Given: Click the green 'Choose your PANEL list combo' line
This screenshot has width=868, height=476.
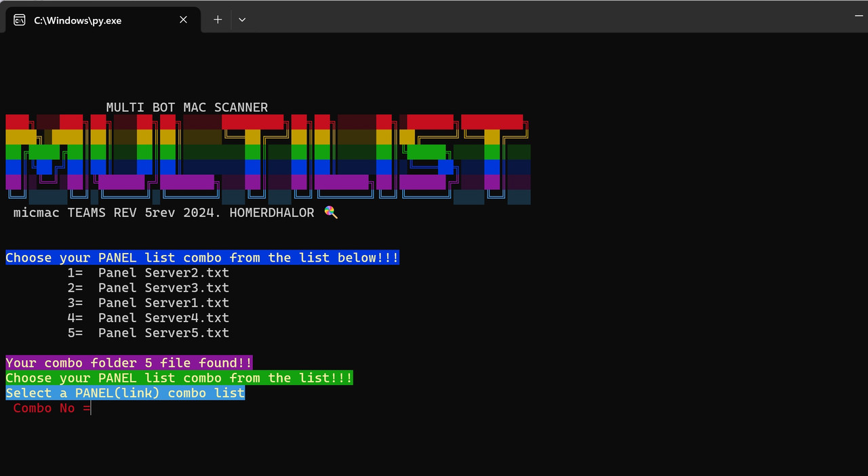Looking at the screenshot, I should 179,378.
